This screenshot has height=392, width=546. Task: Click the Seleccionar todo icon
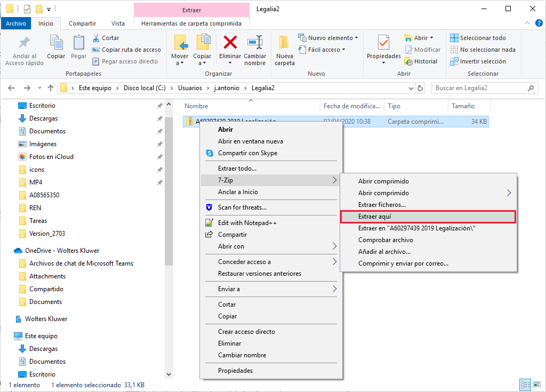454,38
